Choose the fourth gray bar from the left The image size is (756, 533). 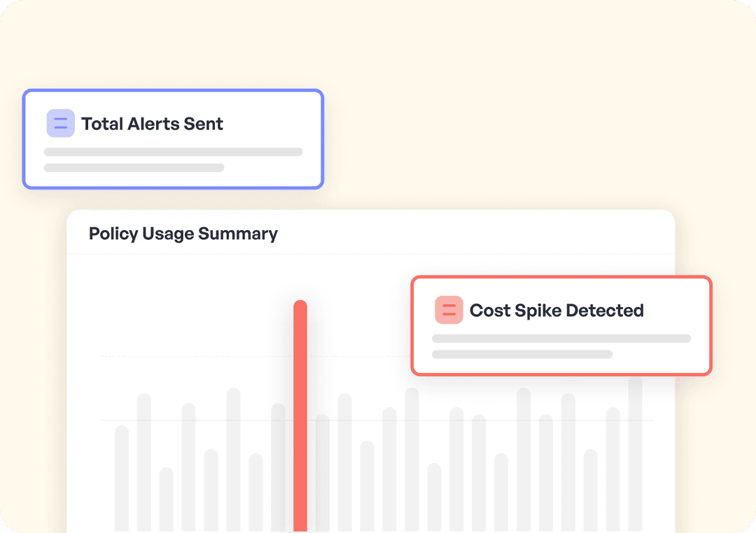pyautogui.click(x=189, y=467)
